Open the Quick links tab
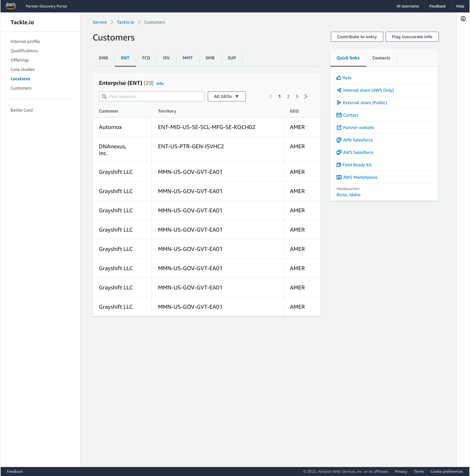Image resolution: width=470 pixels, height=476 pixels. tap(348, 58)
